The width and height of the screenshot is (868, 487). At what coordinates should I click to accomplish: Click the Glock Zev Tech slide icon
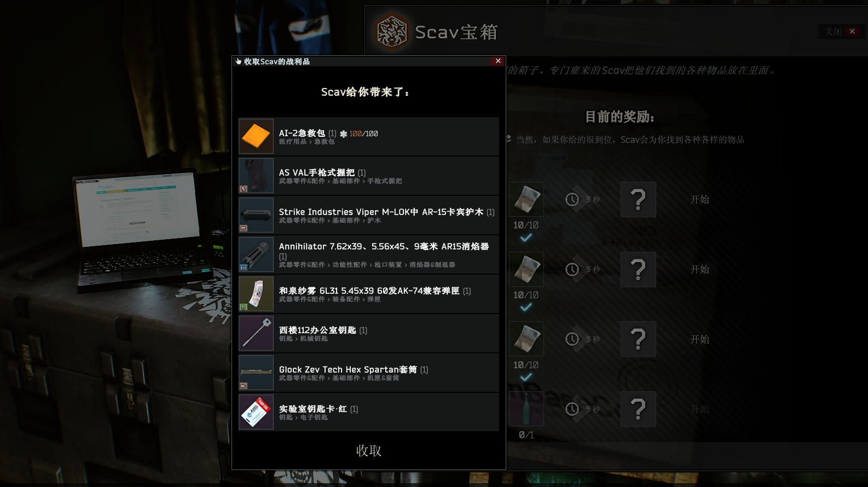click(256, 373)
